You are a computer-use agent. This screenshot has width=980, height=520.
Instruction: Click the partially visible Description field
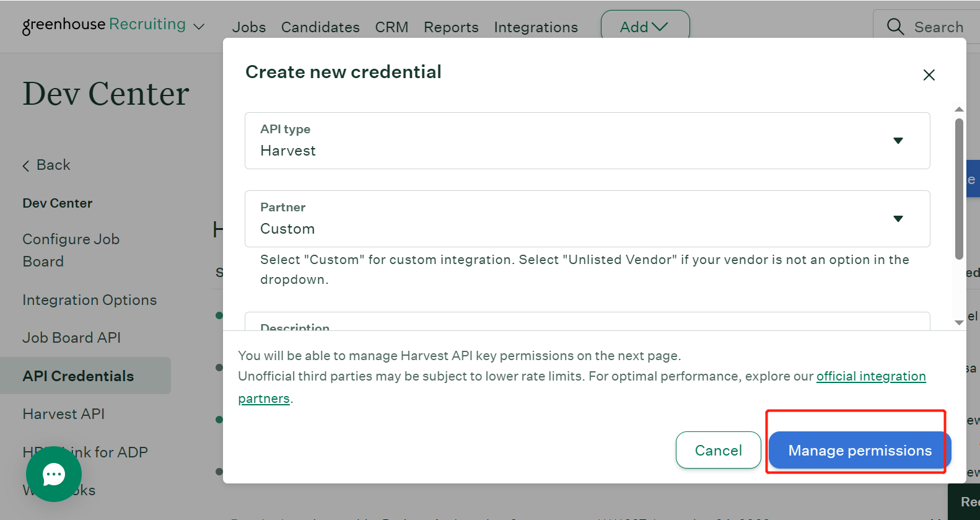tap(587, 321)
